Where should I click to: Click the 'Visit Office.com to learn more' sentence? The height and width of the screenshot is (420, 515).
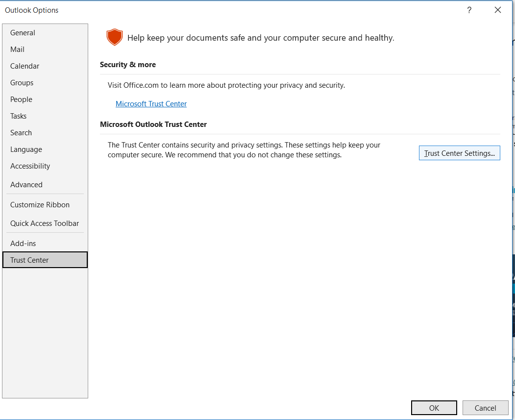coord(226,85)
